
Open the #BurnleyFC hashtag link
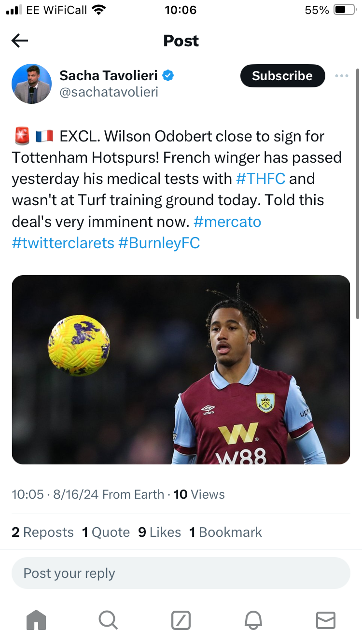click(x=159, y=243)
